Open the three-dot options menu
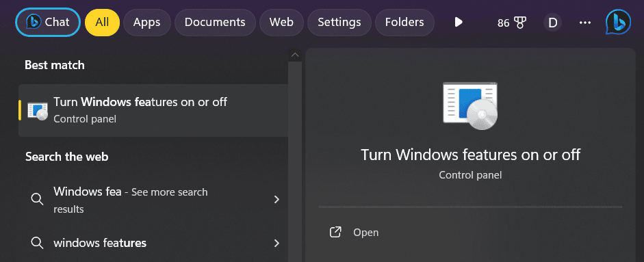This screenshot has width=644, height=262. (x=585, y=23)
